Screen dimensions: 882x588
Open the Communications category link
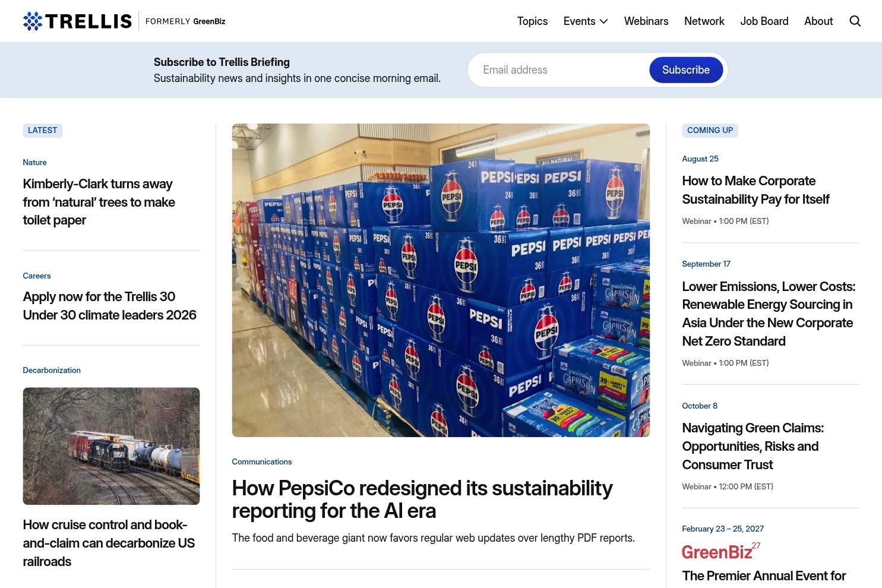[262, 461]
